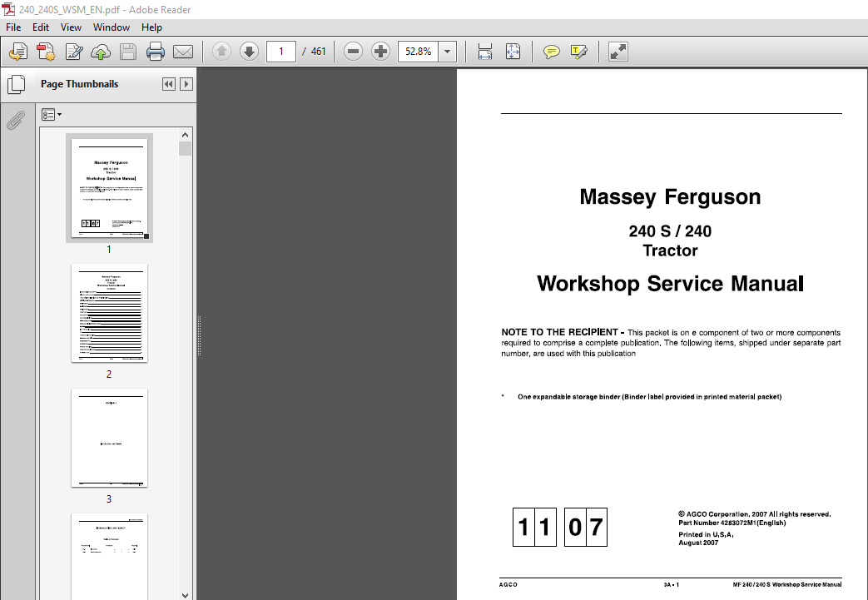Print the document using printer icon
The width and height of the screenshot is (868, 600).
155,52
